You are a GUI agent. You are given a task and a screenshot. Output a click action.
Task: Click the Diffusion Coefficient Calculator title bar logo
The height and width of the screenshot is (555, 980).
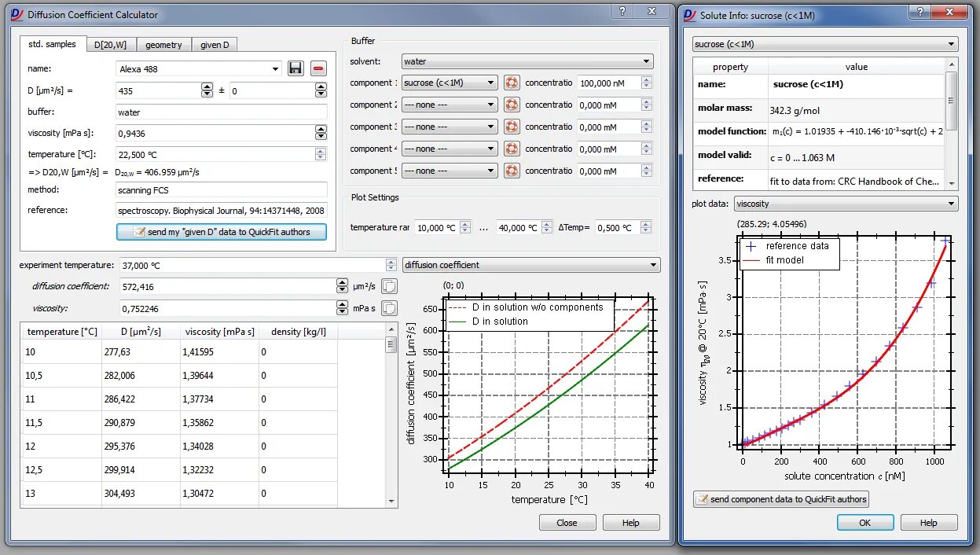tap(17, 14)
